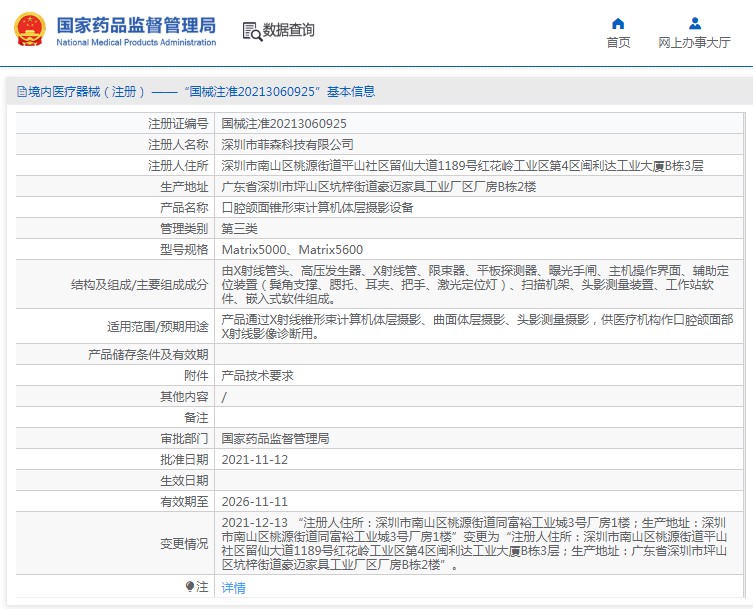The width and height of the screenshot is (753, 609).
Task: Click the 注册人住所 address value
Action: [x=462, y=166]
